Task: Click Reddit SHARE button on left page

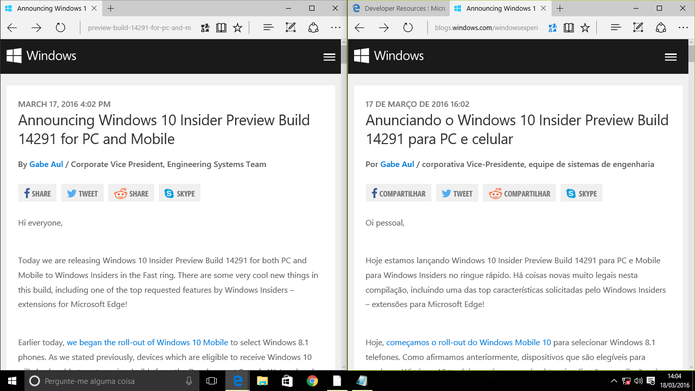Action: point(131,193)
